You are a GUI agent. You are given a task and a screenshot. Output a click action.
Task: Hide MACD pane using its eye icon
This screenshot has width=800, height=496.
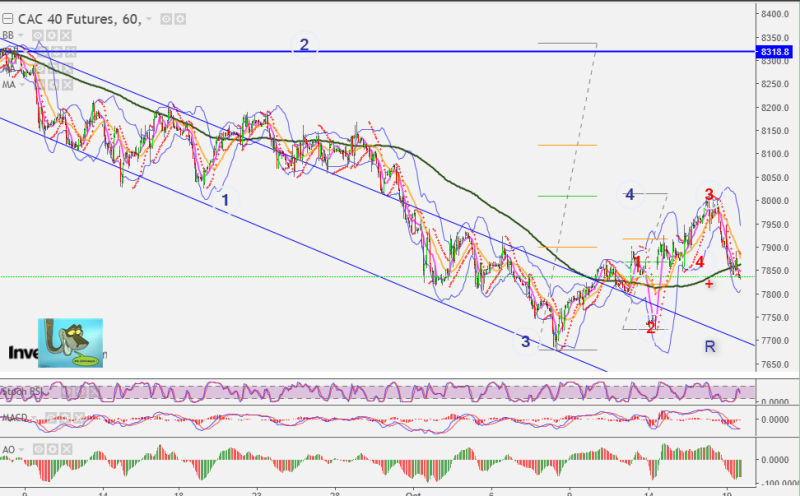[x=51, y=418]
